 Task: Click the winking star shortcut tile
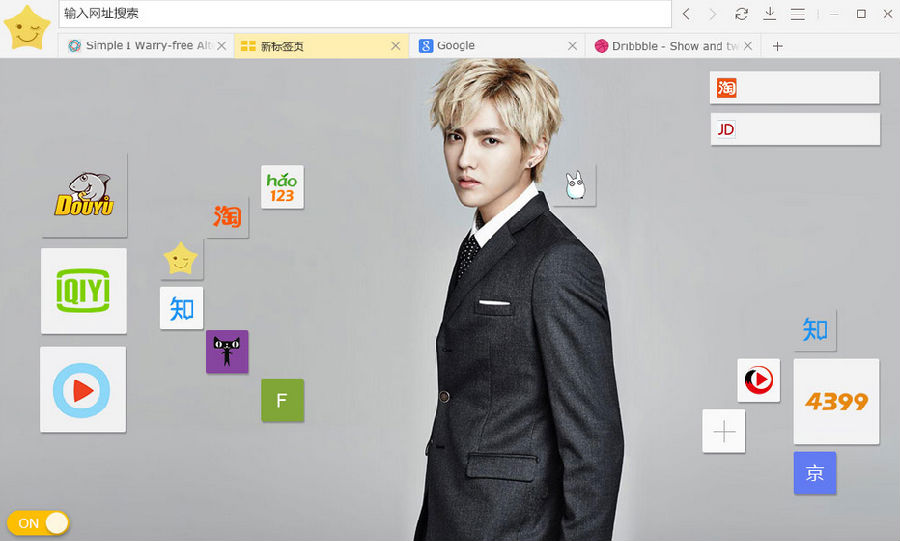coord(182,260)
